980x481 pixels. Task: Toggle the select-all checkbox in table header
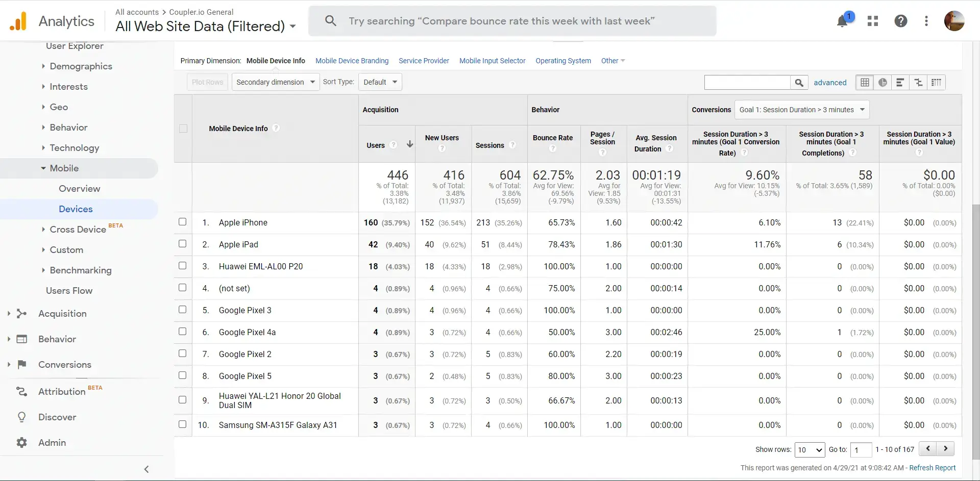(183, 129)
